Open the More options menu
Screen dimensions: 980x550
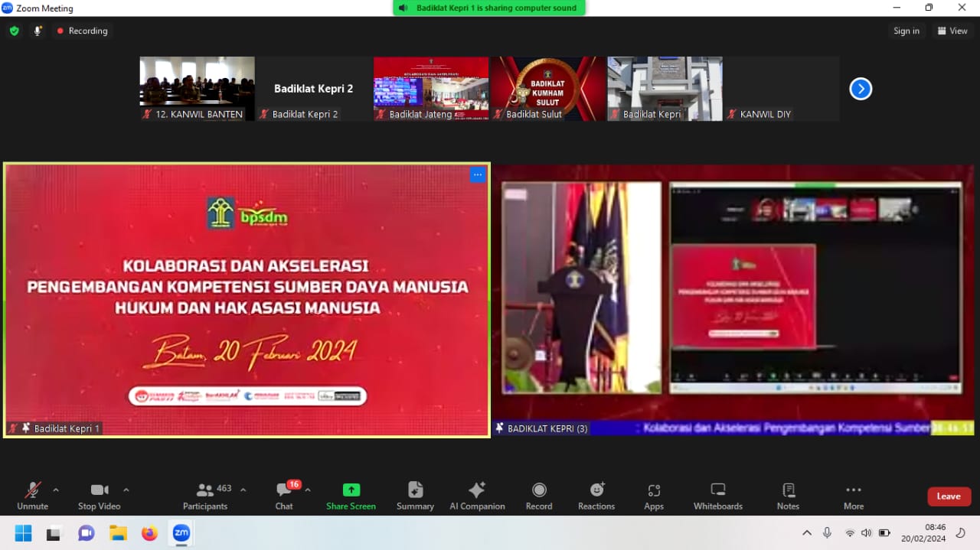click(x=853, y=496)
